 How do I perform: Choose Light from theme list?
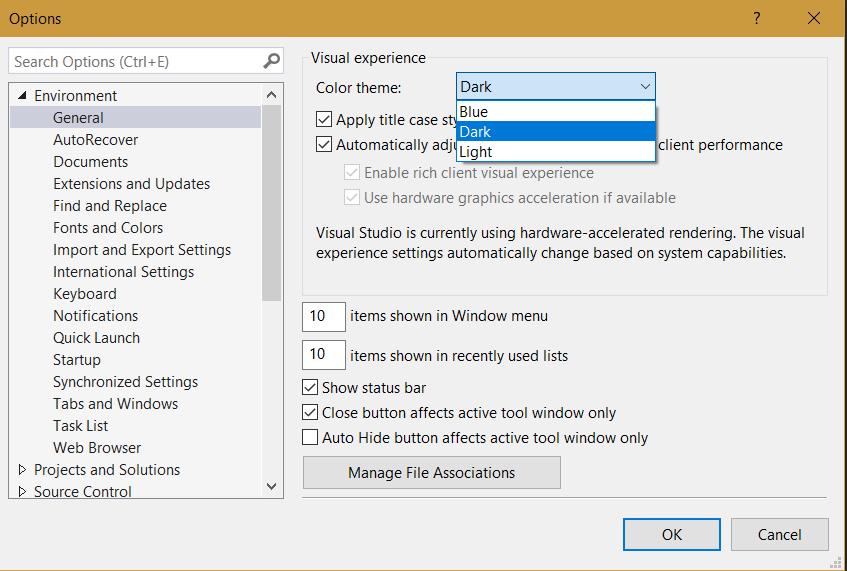click(556, 151)
